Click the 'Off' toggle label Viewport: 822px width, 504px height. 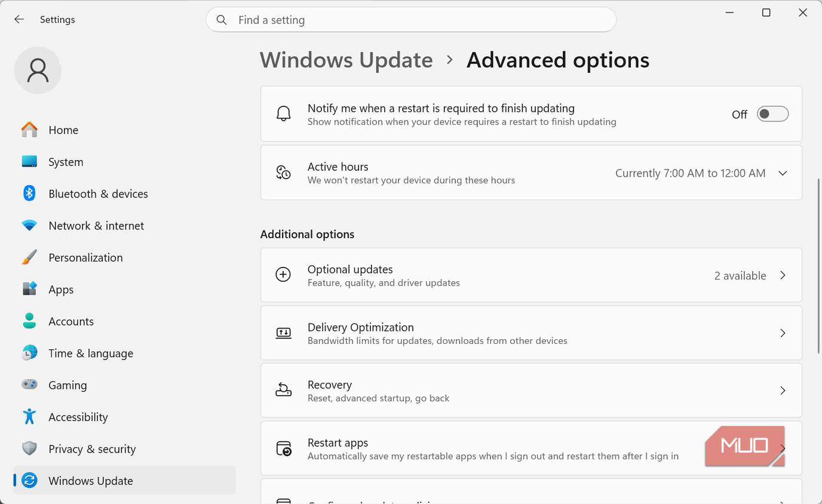(740, 114)
